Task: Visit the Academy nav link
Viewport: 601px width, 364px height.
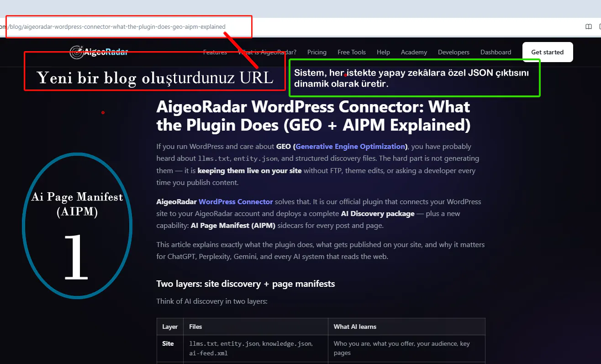Action: [414, 52]
